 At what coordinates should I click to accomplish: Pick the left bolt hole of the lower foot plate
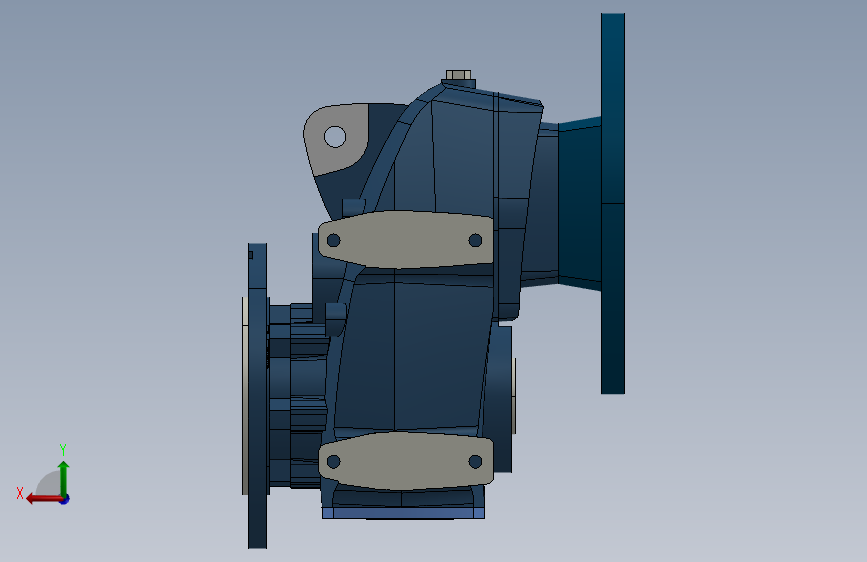(333, 461)
